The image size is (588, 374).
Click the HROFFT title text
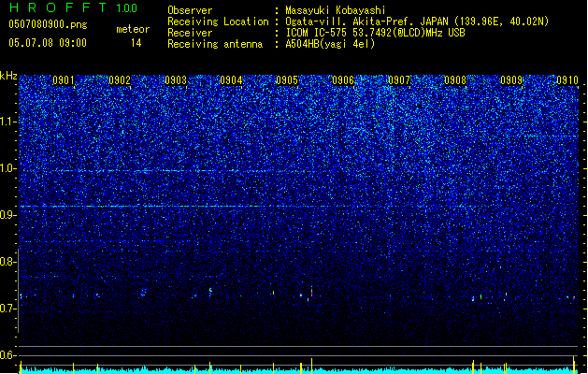[x=58, y=7]
